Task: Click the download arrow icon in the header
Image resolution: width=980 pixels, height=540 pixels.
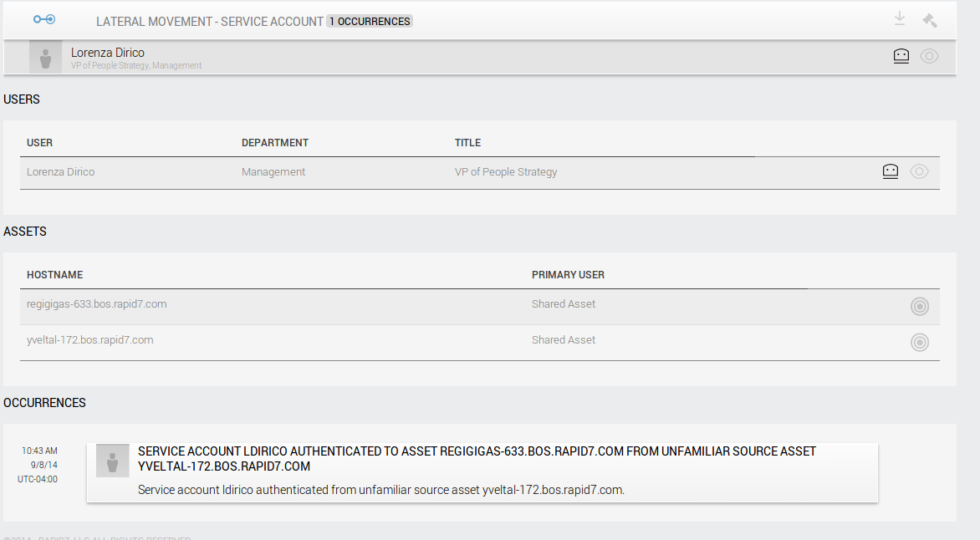Action: (x=900, y=18)
